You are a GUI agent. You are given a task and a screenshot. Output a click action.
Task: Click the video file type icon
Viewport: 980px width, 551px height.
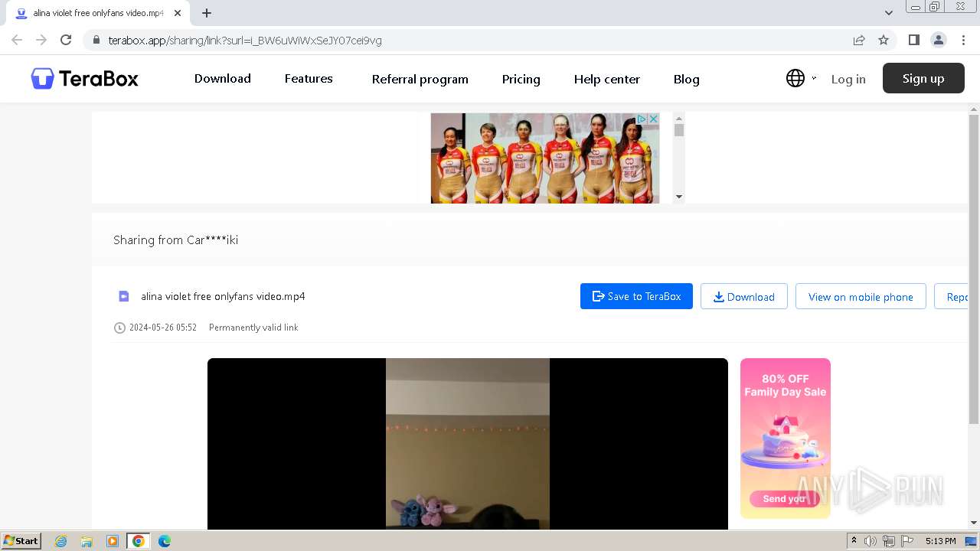(123, 296)
